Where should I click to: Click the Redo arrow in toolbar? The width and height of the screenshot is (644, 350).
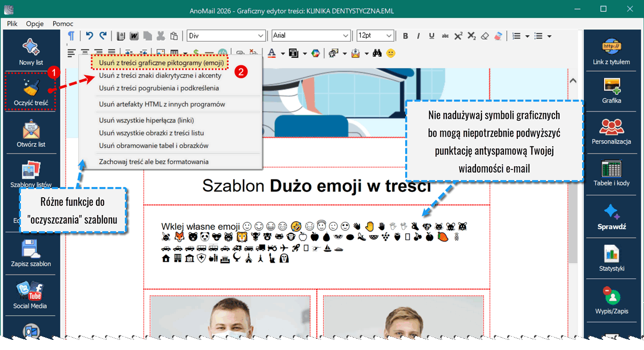click(x=103, y=35)
